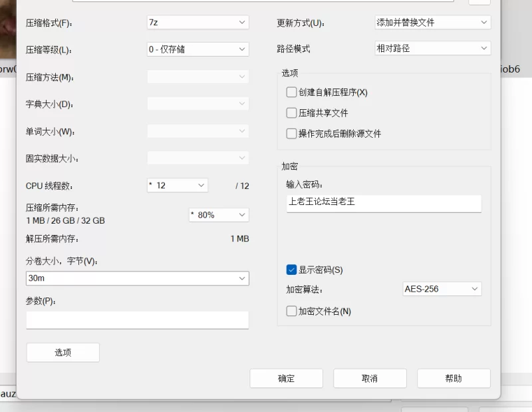This screenshot has height=412, width=532.
Task: Click the 参数(P) input field
Action: pos(138,320)
